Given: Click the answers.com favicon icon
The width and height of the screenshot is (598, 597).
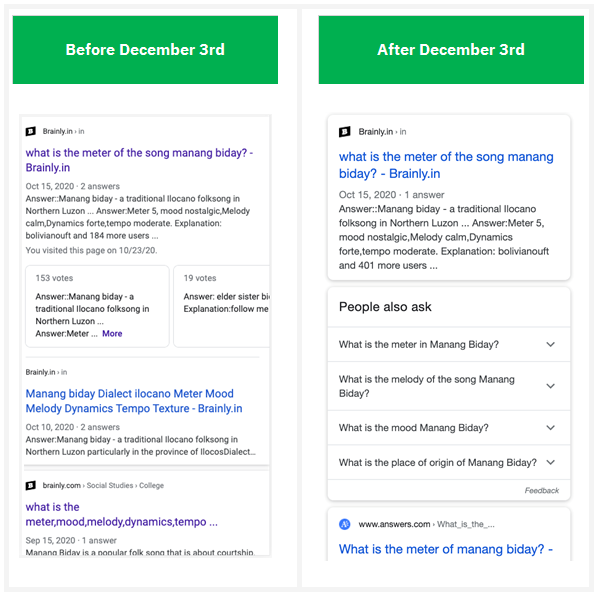Looking at the screenshot, I should (344, 524).
